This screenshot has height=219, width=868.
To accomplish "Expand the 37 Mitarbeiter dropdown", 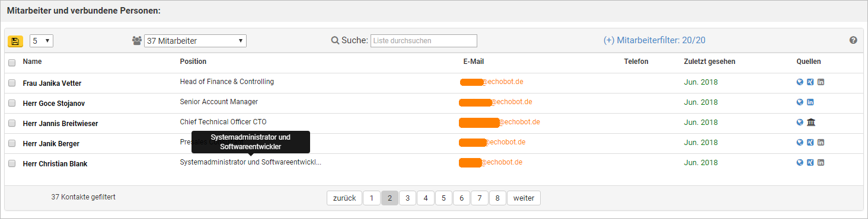I will click(195, 41).
